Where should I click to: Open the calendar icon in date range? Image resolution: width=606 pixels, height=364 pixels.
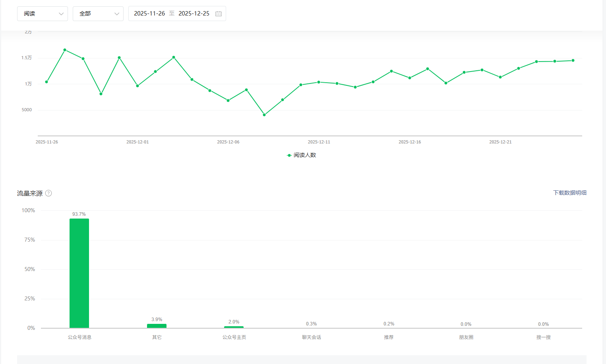[x=219, y=14]
